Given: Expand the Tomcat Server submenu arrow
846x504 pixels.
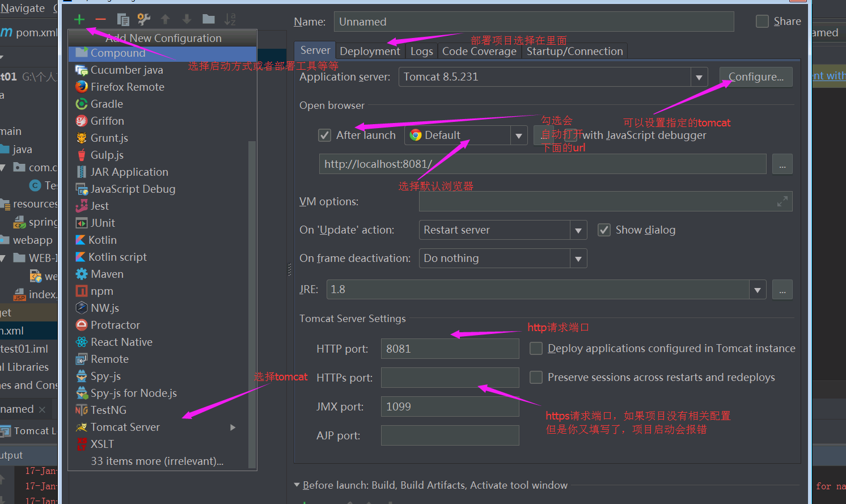Looking at the screenshot, I should (x=232, y=427).
